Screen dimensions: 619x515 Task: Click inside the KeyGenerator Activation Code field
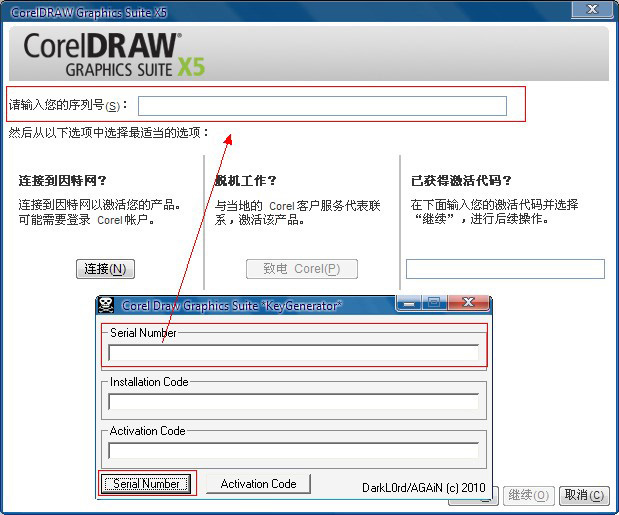click(x=293, y=450)
